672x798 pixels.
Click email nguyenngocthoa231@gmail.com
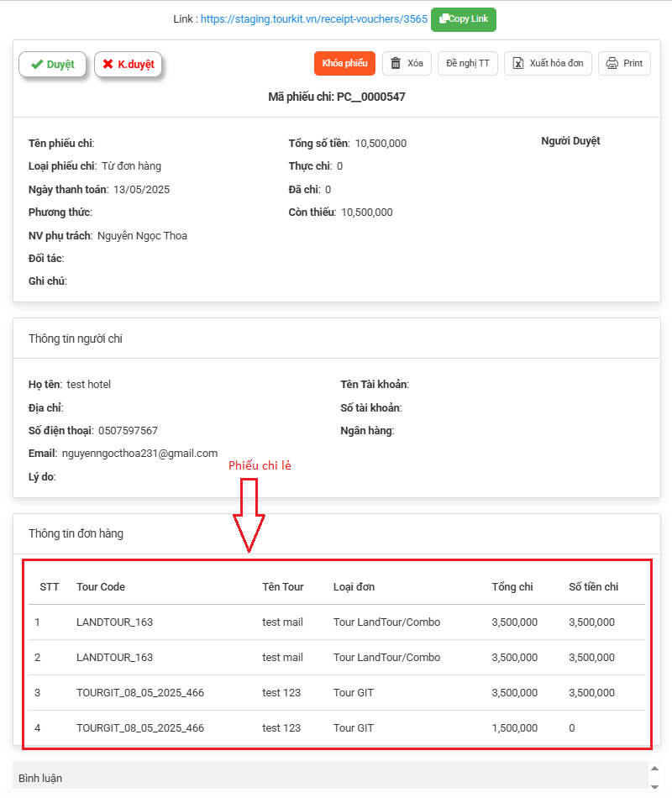[x=139, y=454]
